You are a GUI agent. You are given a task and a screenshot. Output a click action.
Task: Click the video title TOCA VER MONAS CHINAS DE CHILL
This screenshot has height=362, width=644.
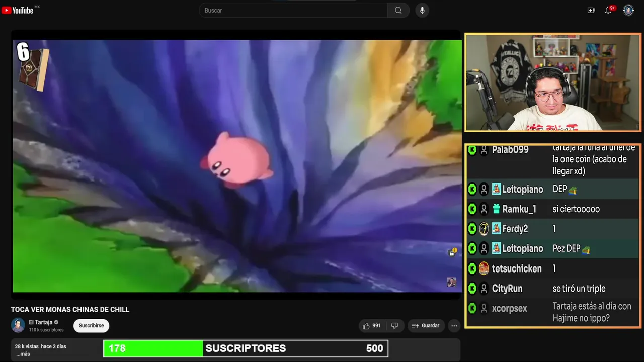click(x=70, y=310)
